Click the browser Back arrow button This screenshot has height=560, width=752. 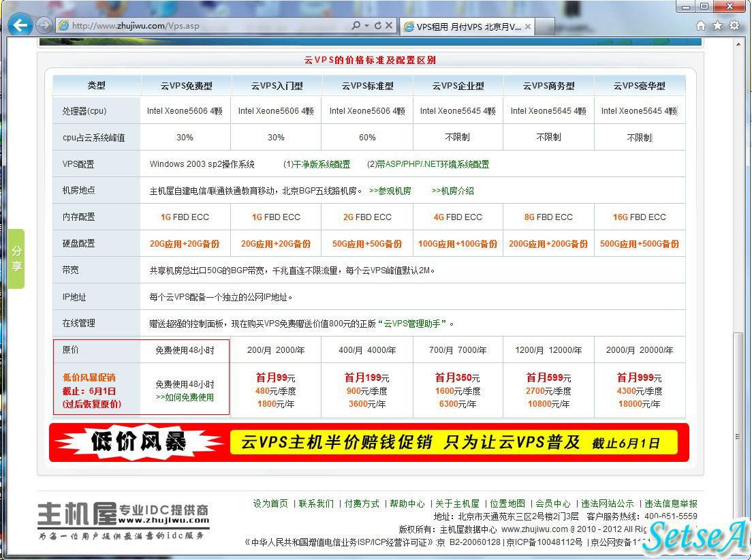20,25
